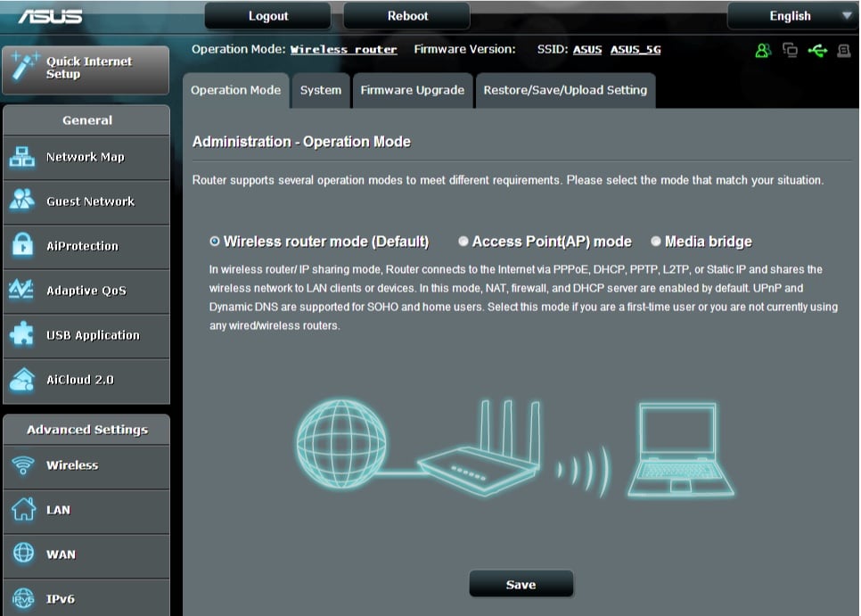
Task: Open the Restore/Save/Upload Setting tab
Action: (x=565, y=90)
